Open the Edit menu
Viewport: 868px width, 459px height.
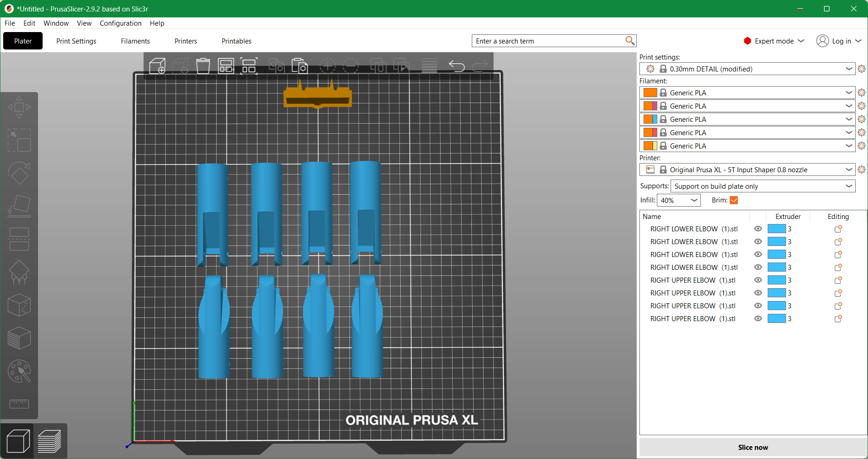[29, 23]
